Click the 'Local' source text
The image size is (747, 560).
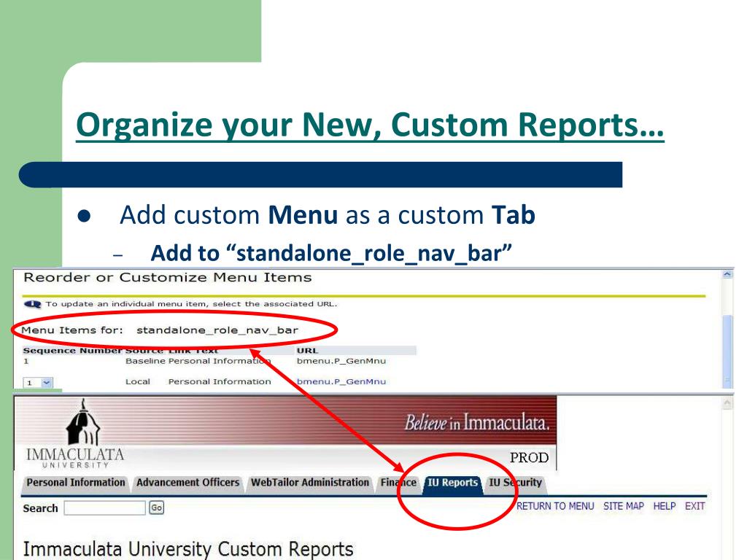tap(138, 381)
